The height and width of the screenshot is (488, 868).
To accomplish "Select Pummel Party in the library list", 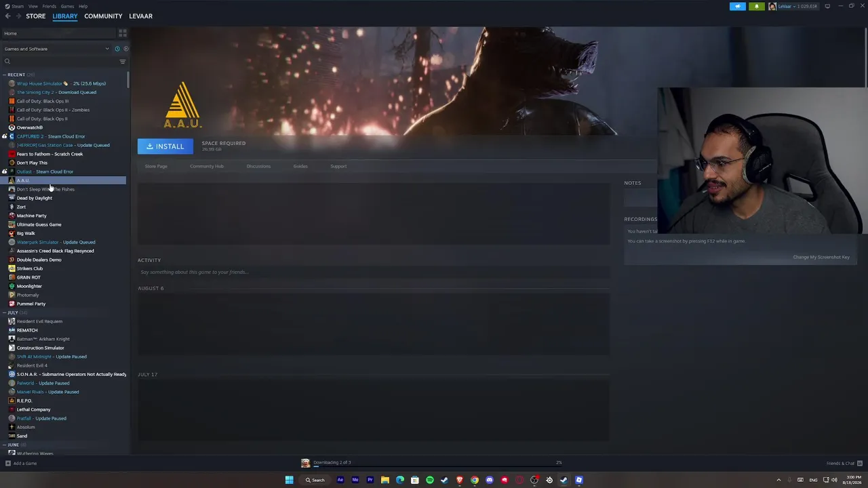I will pos(31,304).
